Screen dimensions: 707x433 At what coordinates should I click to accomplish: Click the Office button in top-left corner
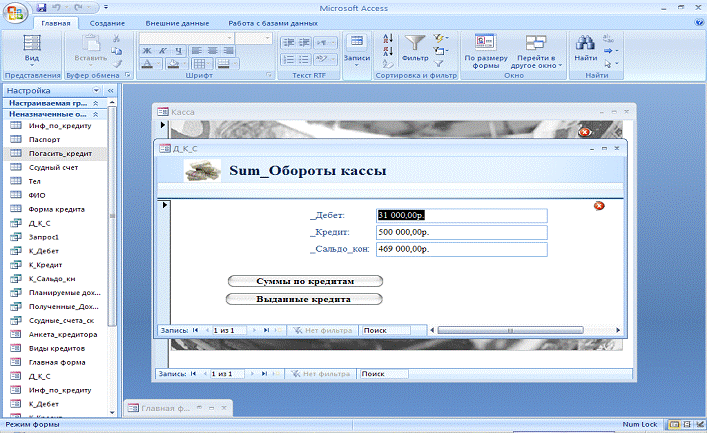click(x=17, y=13)
